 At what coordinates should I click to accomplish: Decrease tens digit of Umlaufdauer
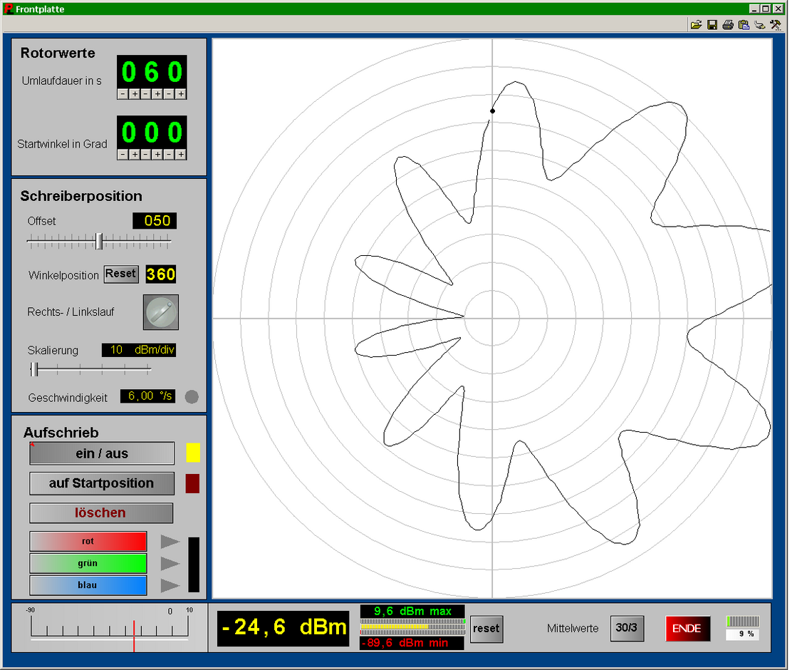(146, 94)
